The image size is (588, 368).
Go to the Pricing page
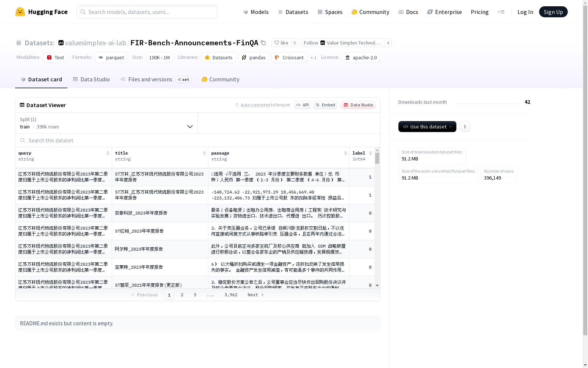click(x=480, y=12)
